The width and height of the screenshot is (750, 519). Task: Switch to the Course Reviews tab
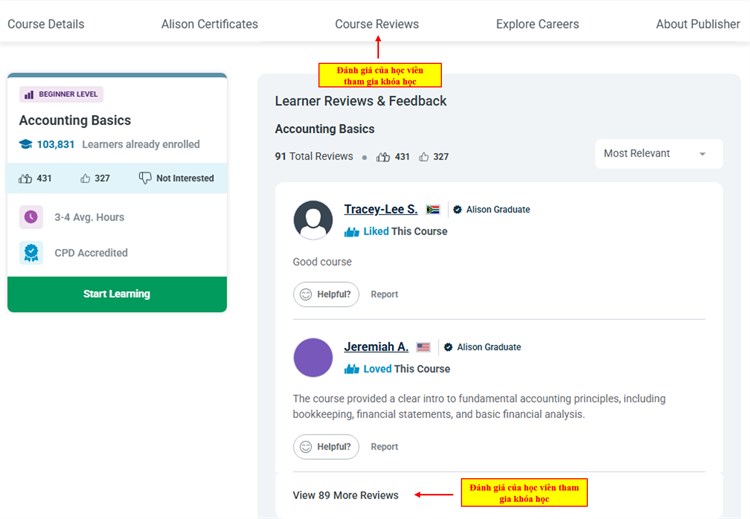click(376, 24)
